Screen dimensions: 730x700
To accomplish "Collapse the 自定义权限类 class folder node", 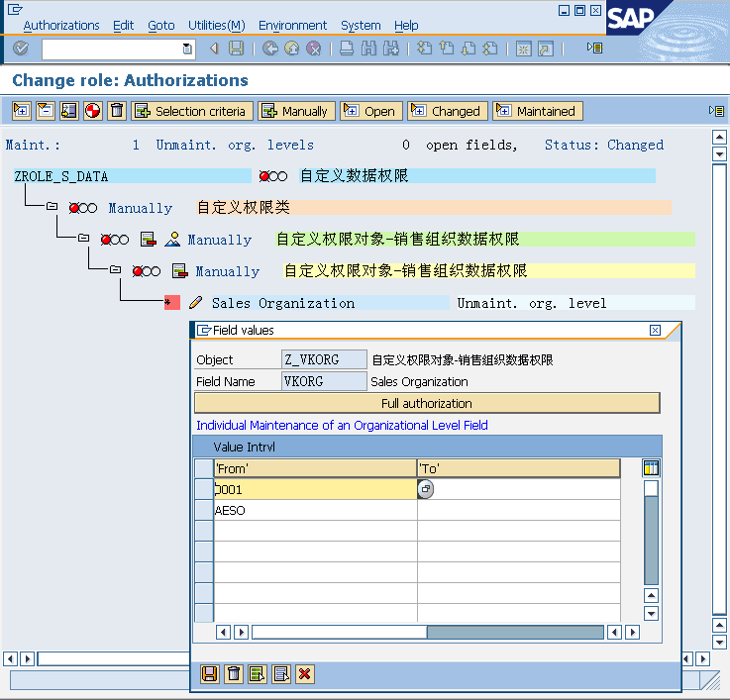I will point(52,206).
